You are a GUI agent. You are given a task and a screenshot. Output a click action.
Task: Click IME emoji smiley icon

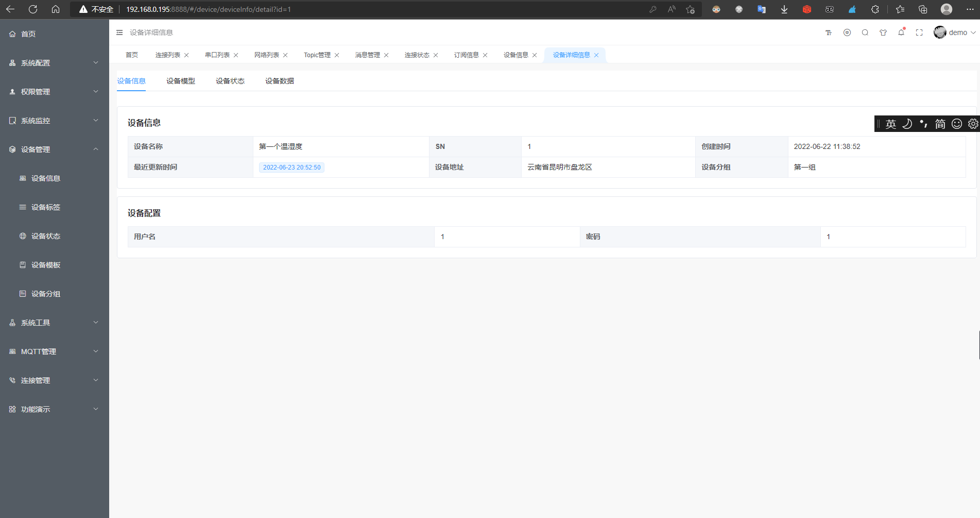[957, 124]
